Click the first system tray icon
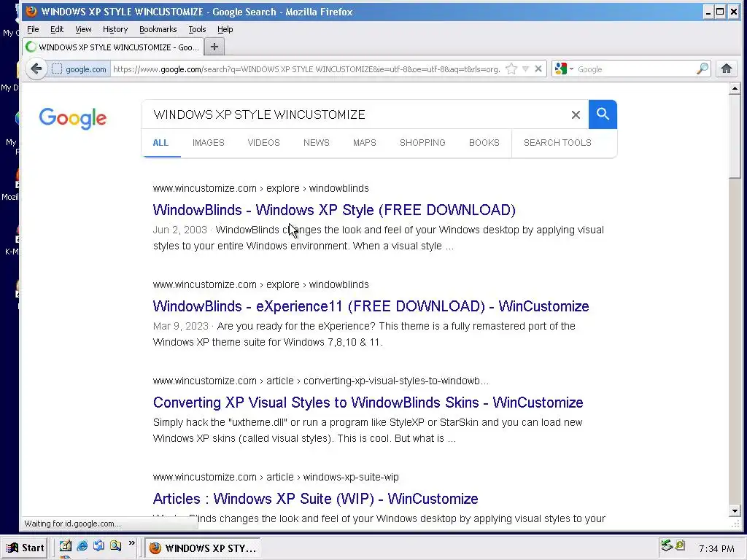The image size is (747, 560). tap(667, 545)
